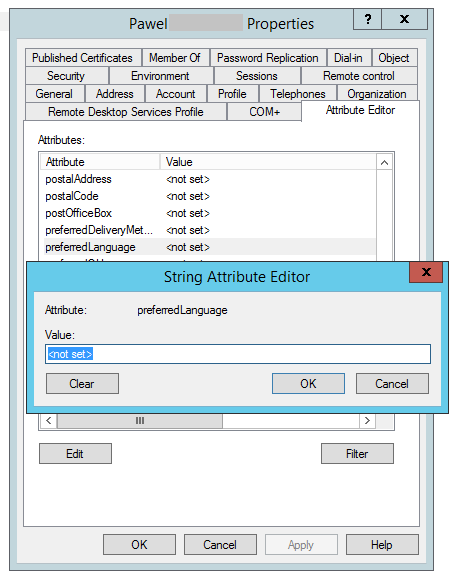Click the greyed-out Apply button
This screenshot has height=580, width=461.
click(x=301, y=544)
